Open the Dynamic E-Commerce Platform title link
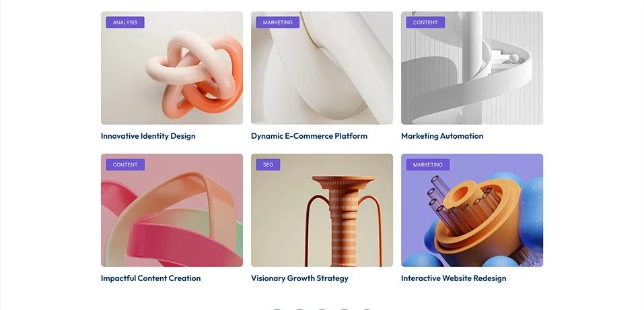This screenshot has width=644, height=310. coord(309,135)
